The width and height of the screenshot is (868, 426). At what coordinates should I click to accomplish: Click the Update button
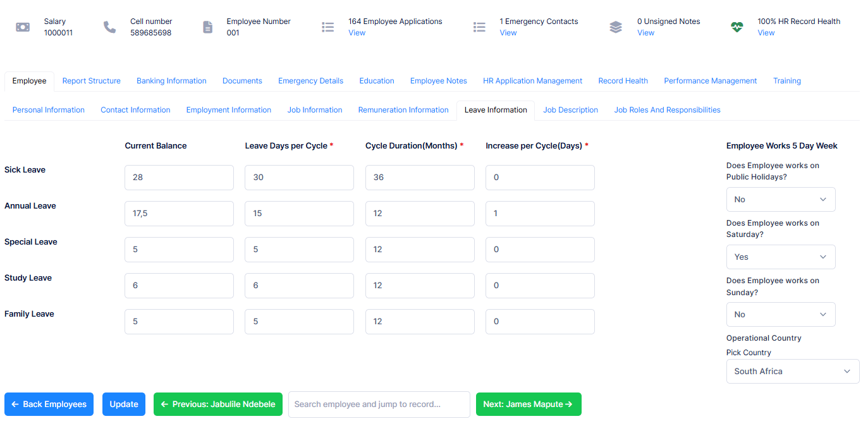(x=124, y=405)
